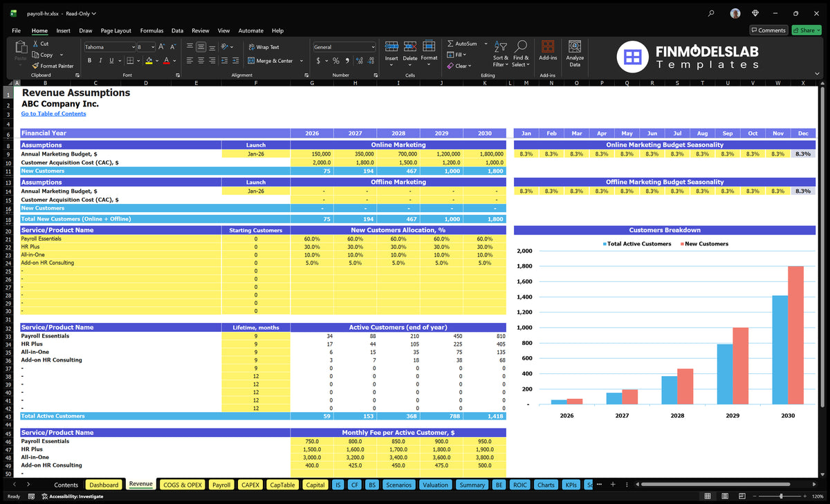Apply the red Font Color

click(166, 61)
